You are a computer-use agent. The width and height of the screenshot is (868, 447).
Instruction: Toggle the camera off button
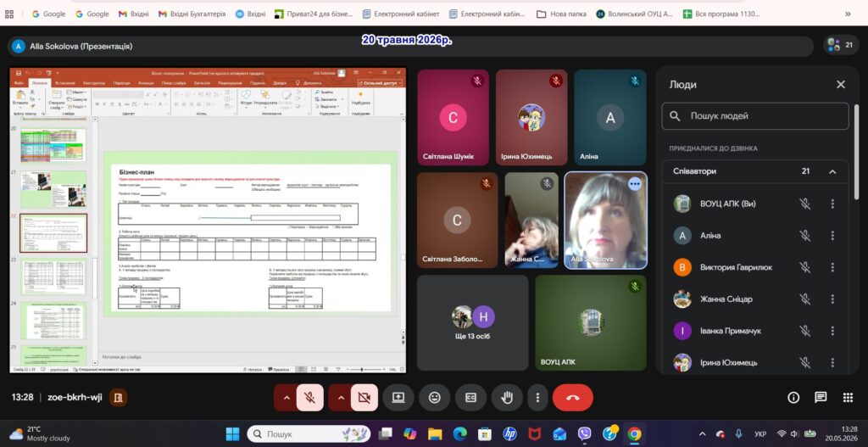[x=364, y=398]
